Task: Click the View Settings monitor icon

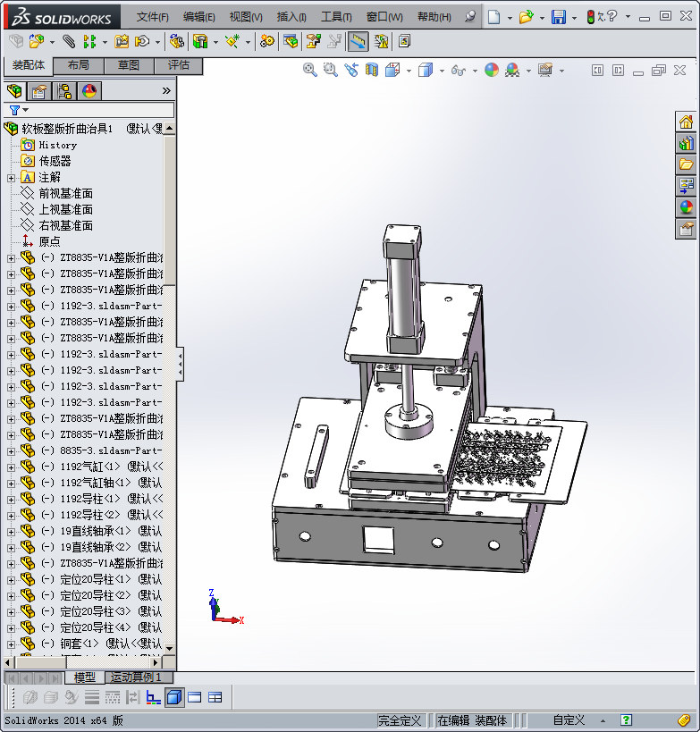Action: [545, 70]
